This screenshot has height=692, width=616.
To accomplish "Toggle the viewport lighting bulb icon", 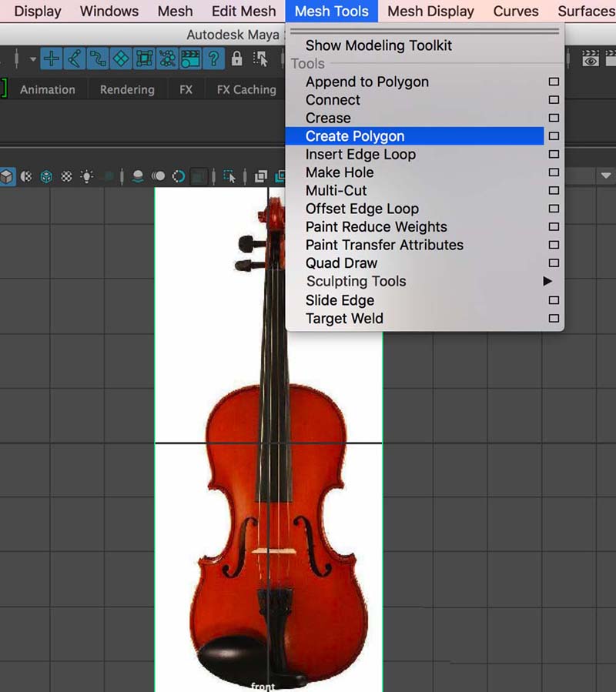I will pyautogui.click(x=87, y=176).
